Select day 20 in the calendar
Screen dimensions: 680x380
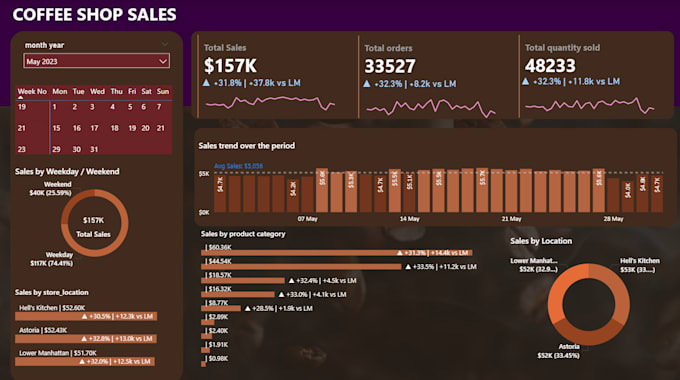pos(145,128)
